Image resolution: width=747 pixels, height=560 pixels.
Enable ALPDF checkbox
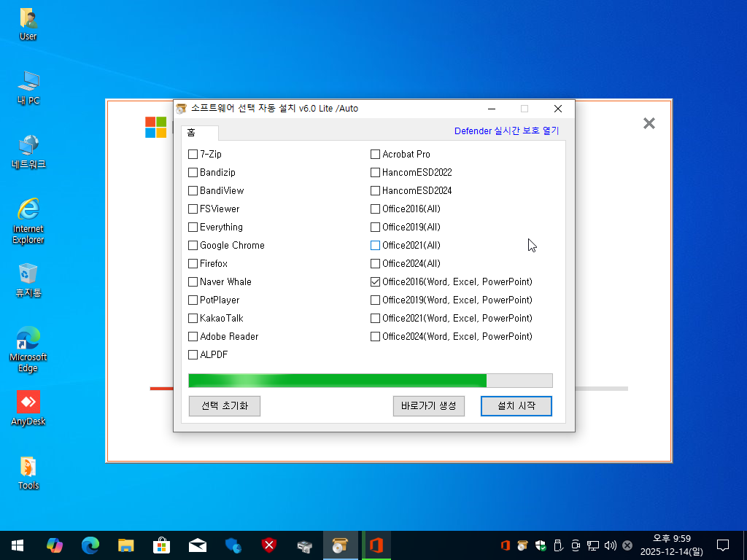coord(193,355)
